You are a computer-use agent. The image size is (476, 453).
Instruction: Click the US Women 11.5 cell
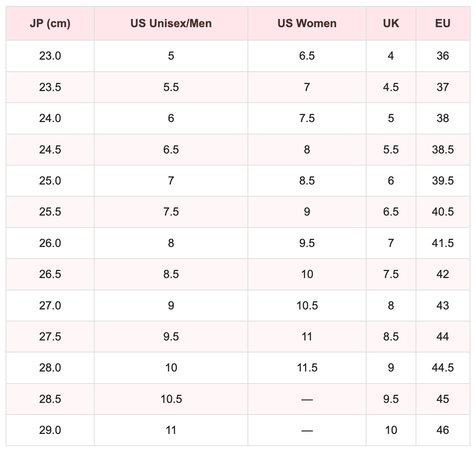307,368
